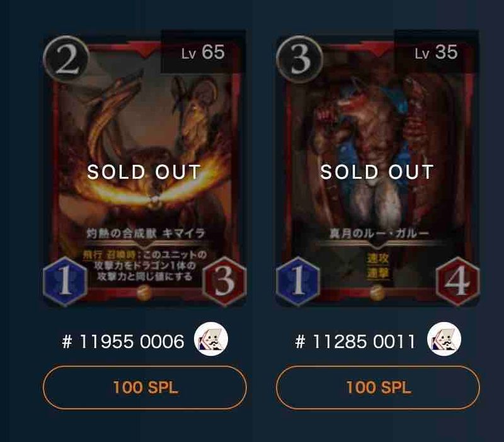Click the 100 SPL button under Loup-Garou
Screen dimensions: 504x442
[x=378, y=387]
